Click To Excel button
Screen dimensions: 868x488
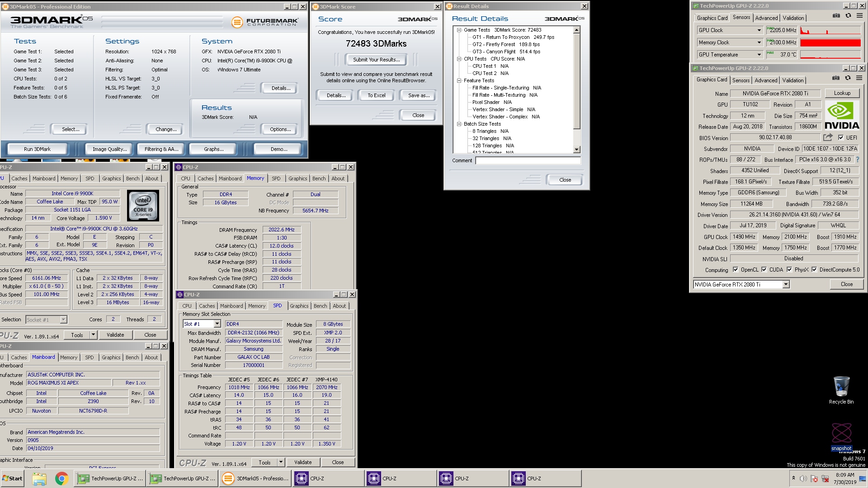(376, 95)
